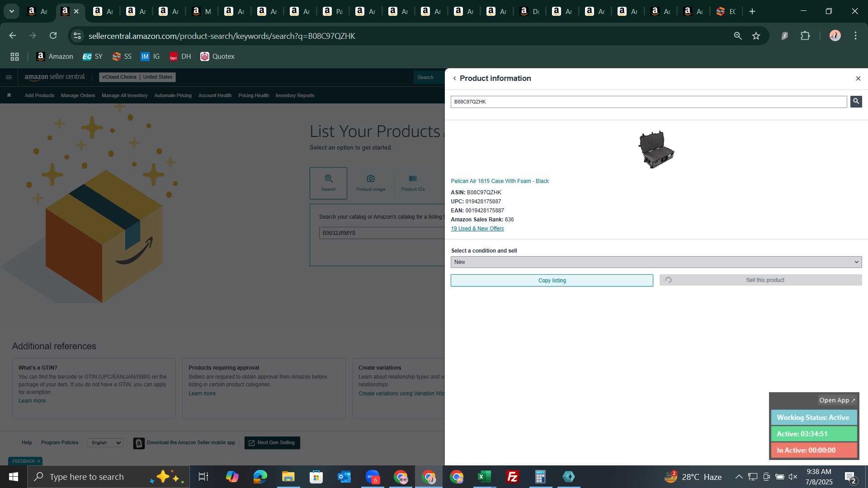Open the Chrome three-dot menu
The image size is (868, 488).
855,36
